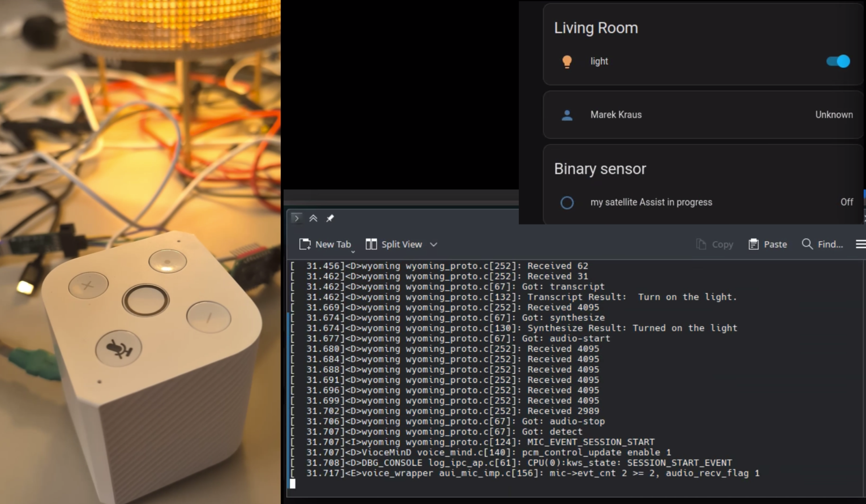Click the Paste clipboard icon
This screenshot has height=504, width=866.
(x=753, y=244)
